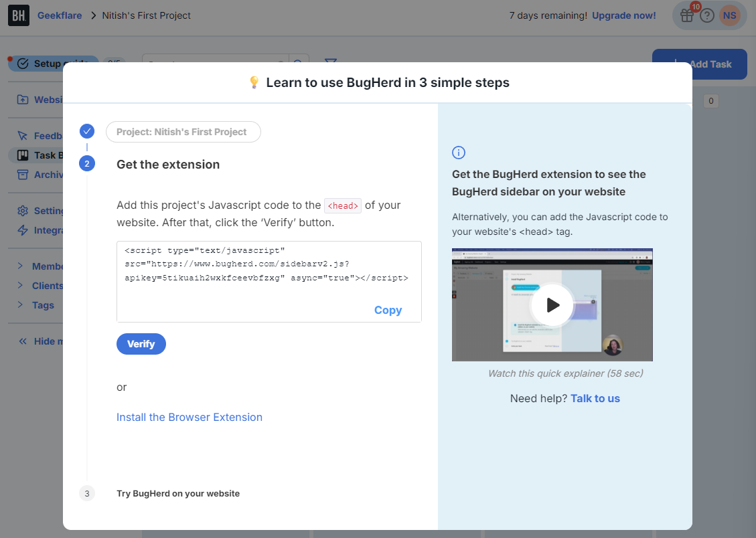The image size is (756, 538).
Task: Open the NS user avatar menu
Action: 729,15
